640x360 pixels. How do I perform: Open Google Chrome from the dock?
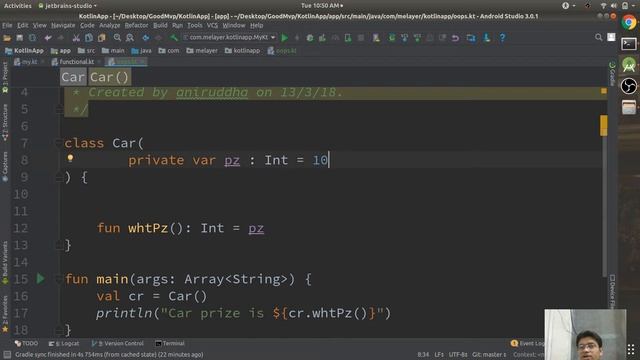pos(629,22)
